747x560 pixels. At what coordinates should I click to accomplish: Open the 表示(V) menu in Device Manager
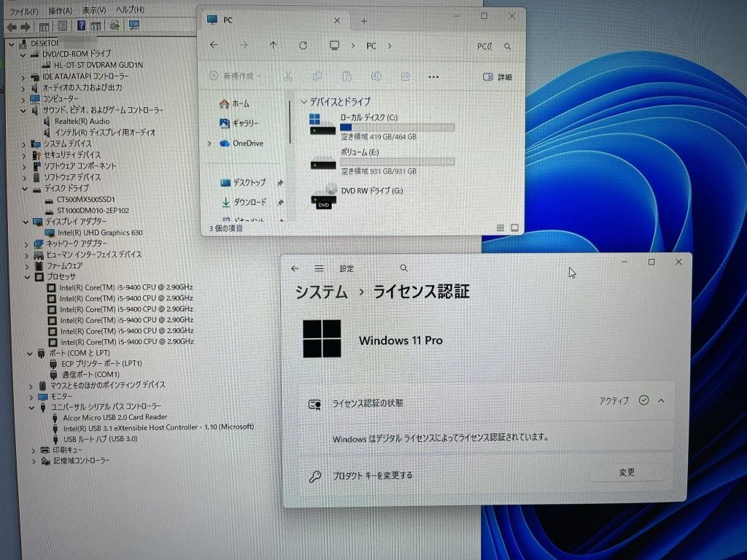[x=94, y=10]
